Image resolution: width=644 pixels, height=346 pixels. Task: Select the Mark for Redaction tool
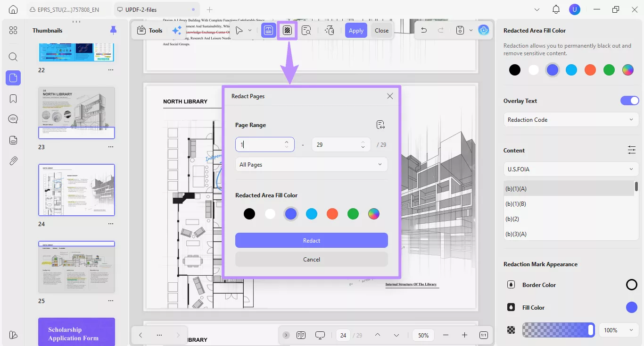point(268,30)
